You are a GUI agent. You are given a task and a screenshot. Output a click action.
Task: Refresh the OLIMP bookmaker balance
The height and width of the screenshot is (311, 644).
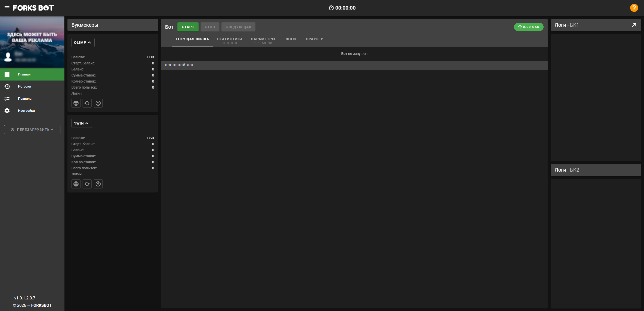[87, 103]
